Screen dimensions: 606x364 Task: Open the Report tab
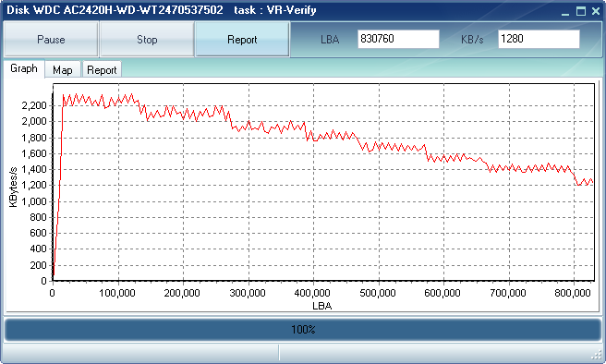click(102, 70)
